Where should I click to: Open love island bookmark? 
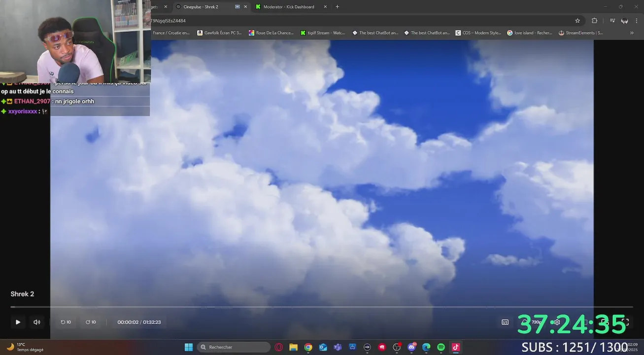tap(530, 33)
